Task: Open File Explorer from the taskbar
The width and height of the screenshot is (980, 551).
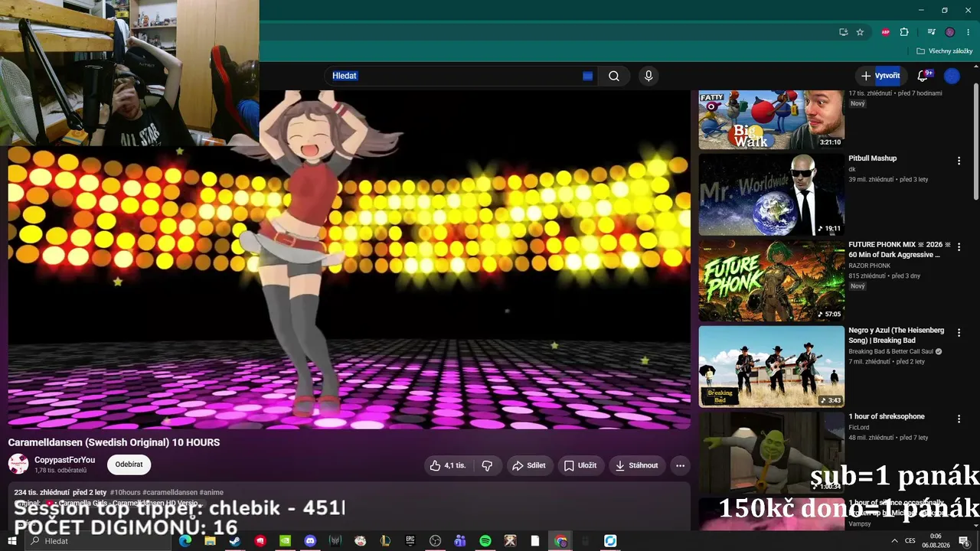Action: (x=210, y=541)
